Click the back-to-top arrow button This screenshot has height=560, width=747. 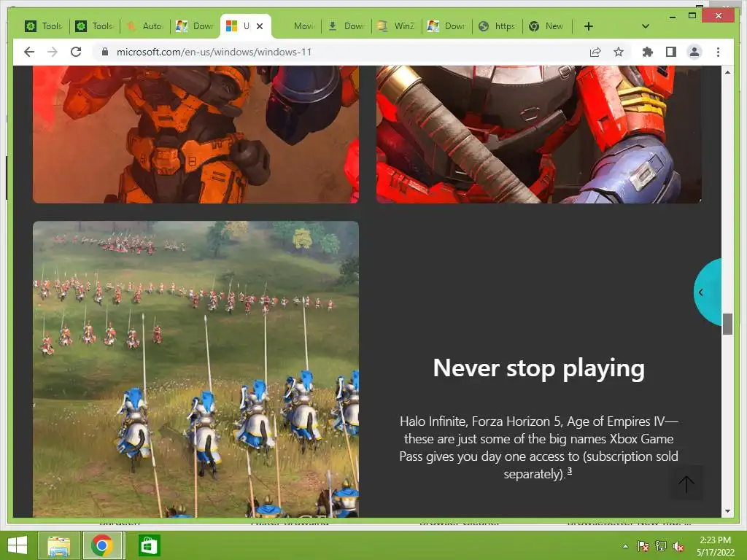click(x=686, y=484)
